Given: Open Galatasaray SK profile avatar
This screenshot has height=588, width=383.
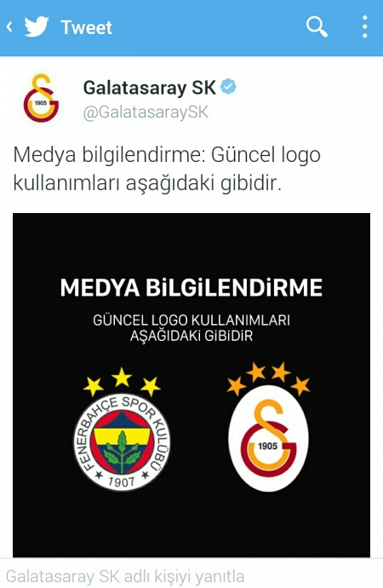Looking at the screenshot, I should tap(41, 98).
